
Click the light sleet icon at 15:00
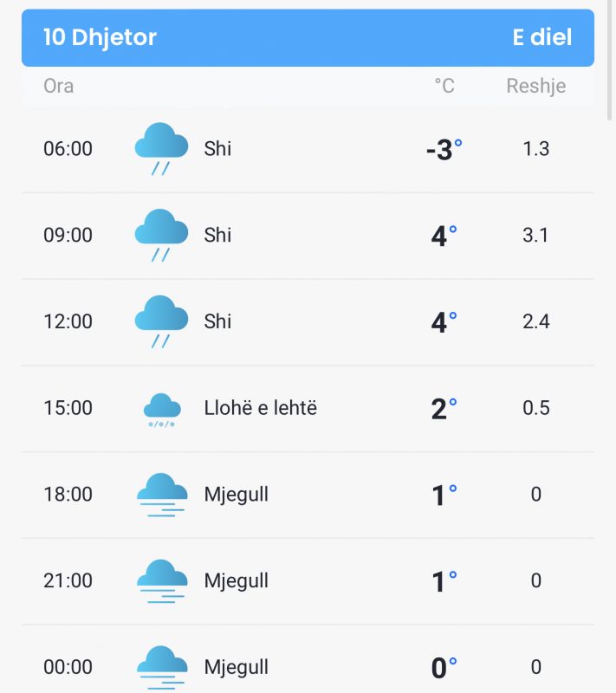point(162,410)
